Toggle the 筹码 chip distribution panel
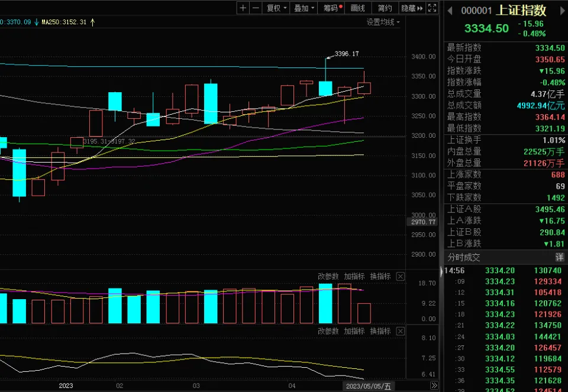This screenshot has width=568, height=392. click(333, 8)
